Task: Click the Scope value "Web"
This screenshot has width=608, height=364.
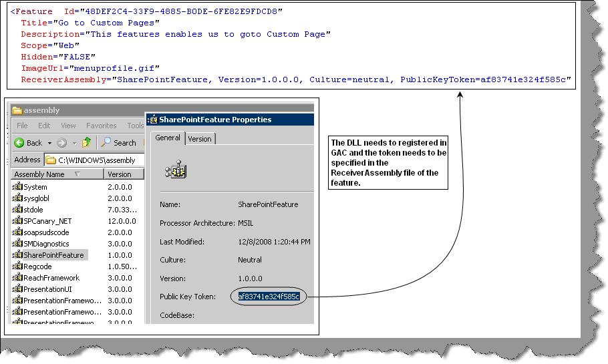Action: tap(66, 45)
